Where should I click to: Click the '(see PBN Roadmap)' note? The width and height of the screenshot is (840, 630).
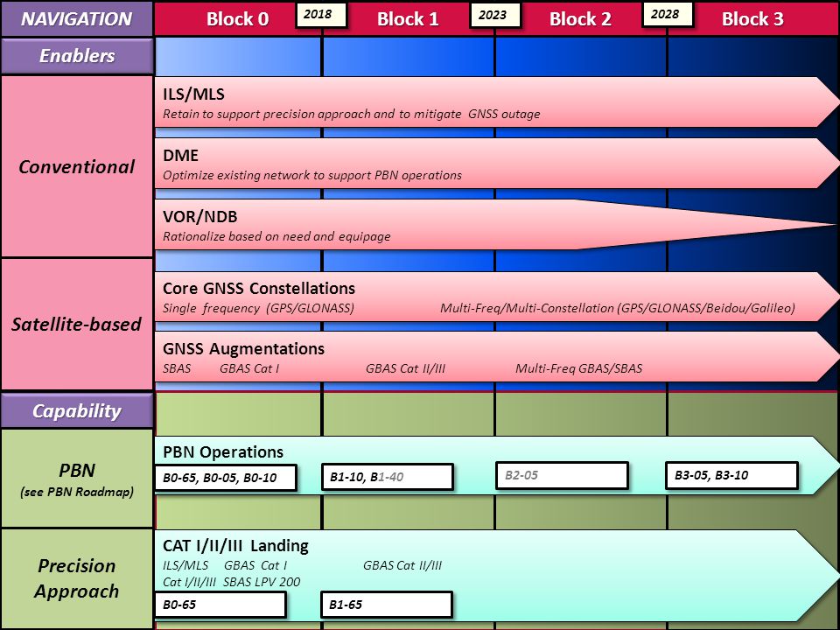(77, 492)
